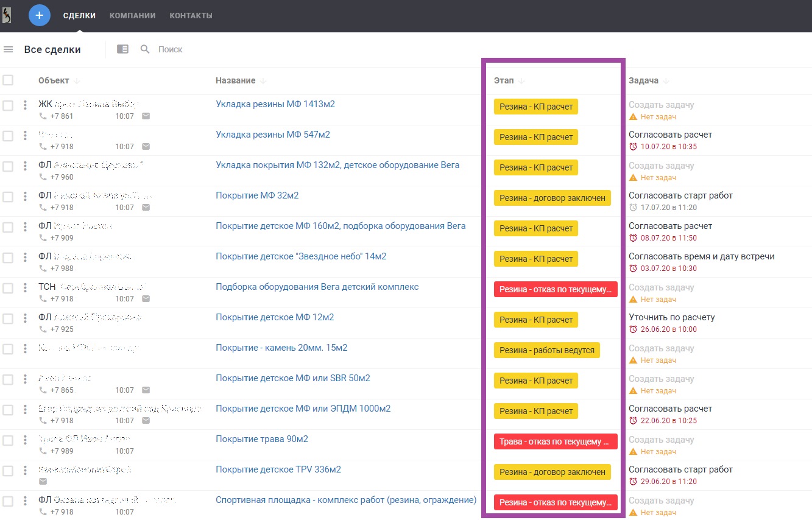
Task: Open the Контакты tab
Action: (x=191, y=16)
